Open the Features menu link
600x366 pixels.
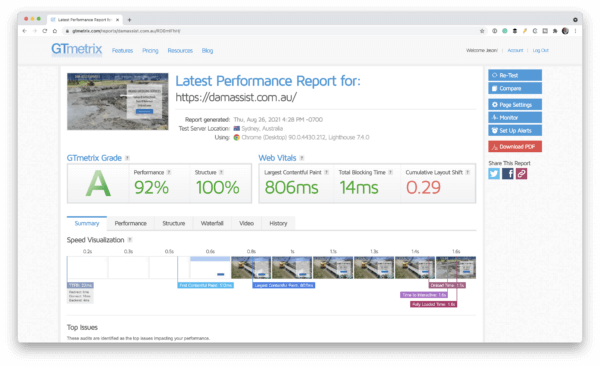(x=122, y=51)
